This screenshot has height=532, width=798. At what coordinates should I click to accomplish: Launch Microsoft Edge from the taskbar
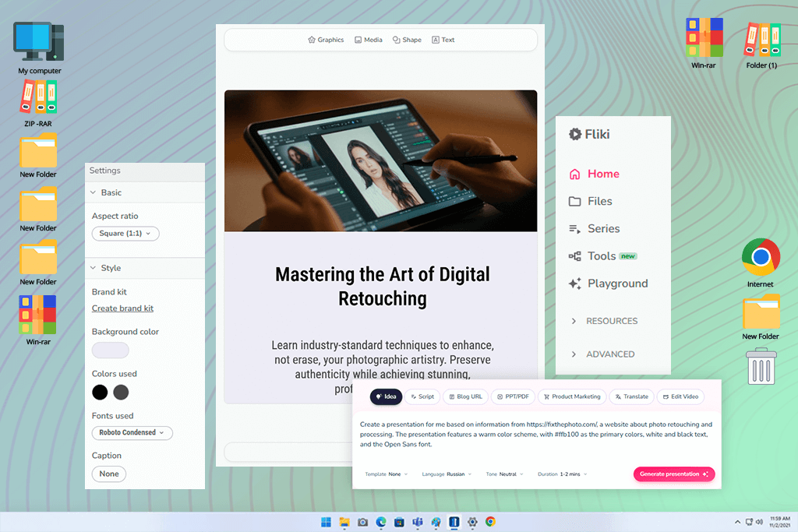pos(381,522)
